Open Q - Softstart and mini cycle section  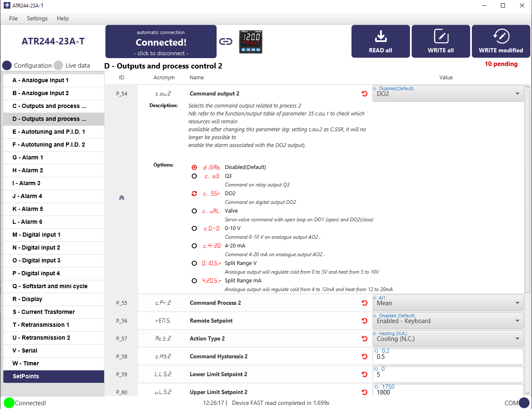54,286
